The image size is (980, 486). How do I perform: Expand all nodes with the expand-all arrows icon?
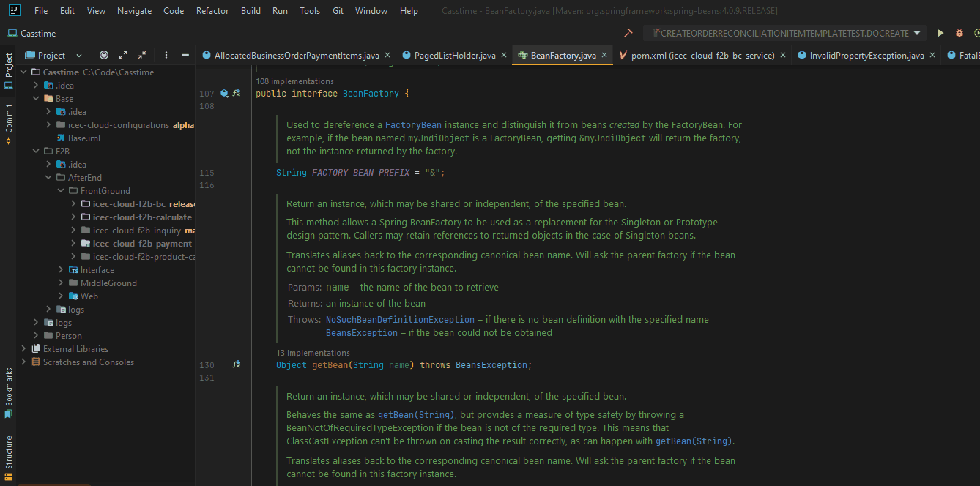[122, 54]
